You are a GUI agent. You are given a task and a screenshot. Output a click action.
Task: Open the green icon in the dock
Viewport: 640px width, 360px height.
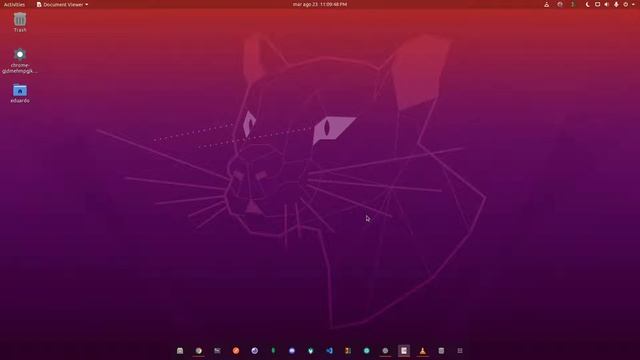[x=273, y=351]
